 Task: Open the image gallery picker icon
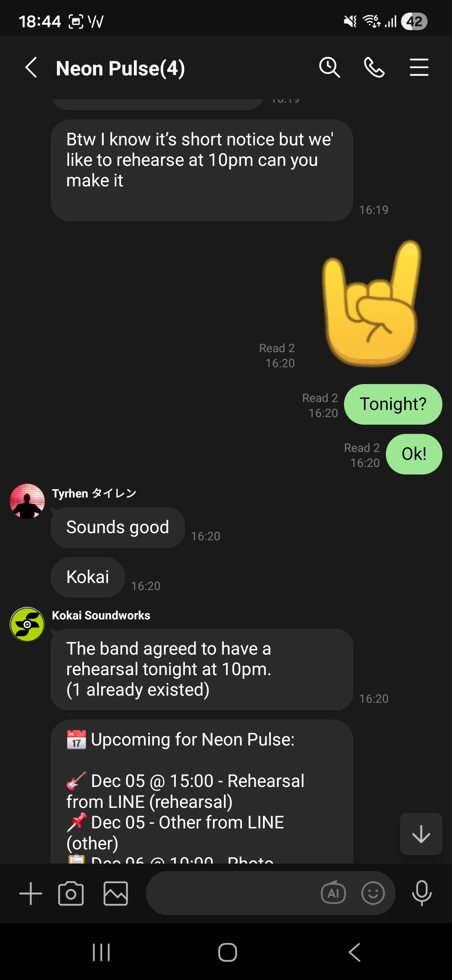[116, 893]
